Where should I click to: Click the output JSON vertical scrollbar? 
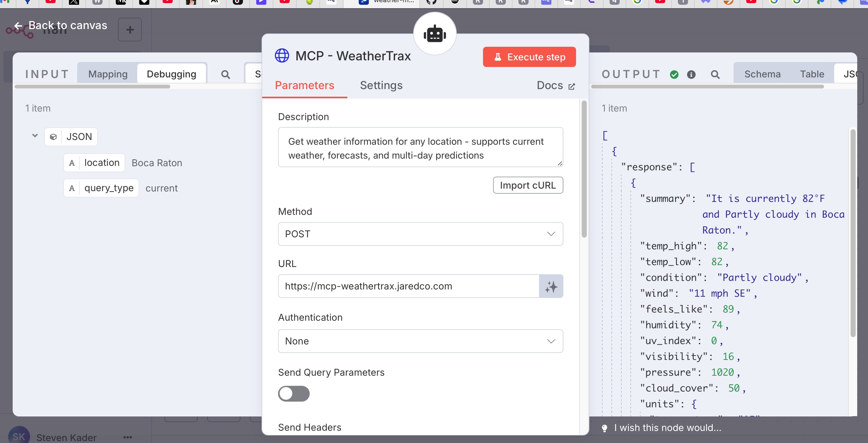pos(852,232)
